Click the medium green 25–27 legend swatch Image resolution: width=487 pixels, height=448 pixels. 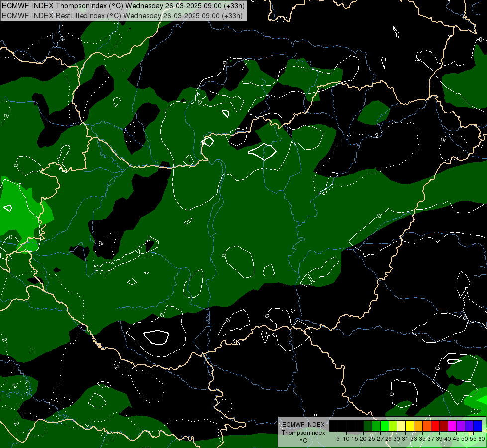(x=376, y=426)
